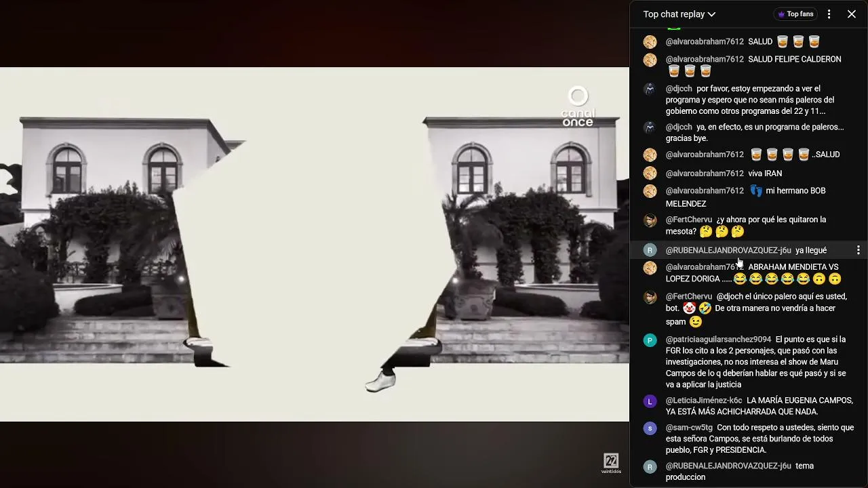Image resolution: width=868 pixels, height=488 pixels.
Task: Open @FertChervu username on the 'mesota' message
Action: [689, 220]
